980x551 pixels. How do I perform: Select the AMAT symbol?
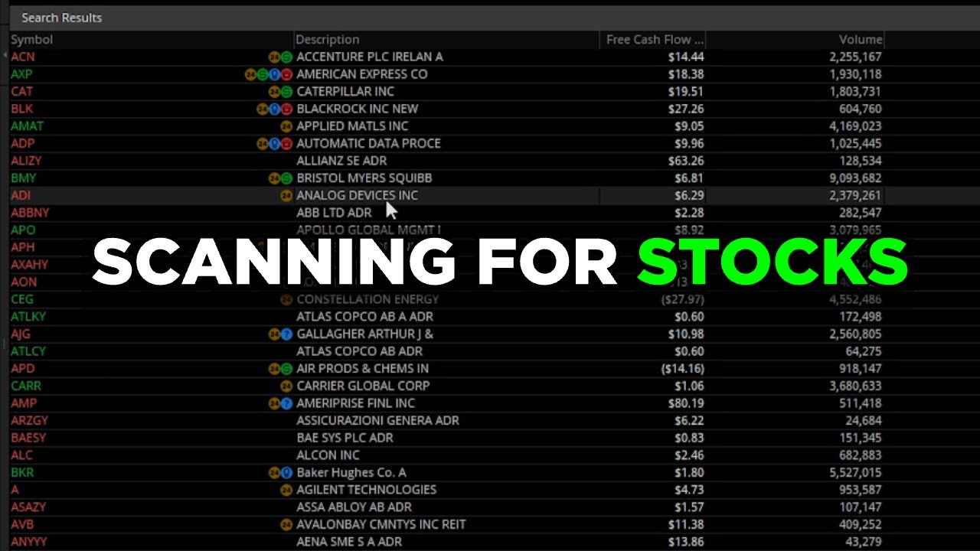coord(27,126)
